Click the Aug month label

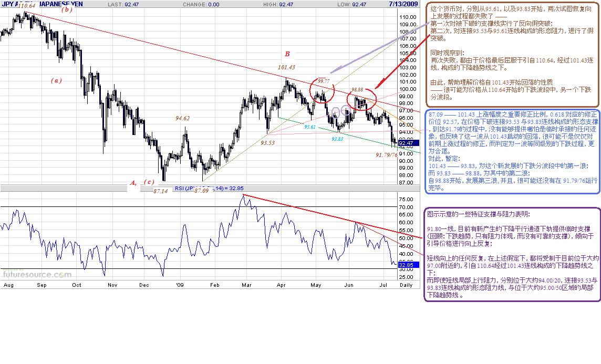pos(8,285)
